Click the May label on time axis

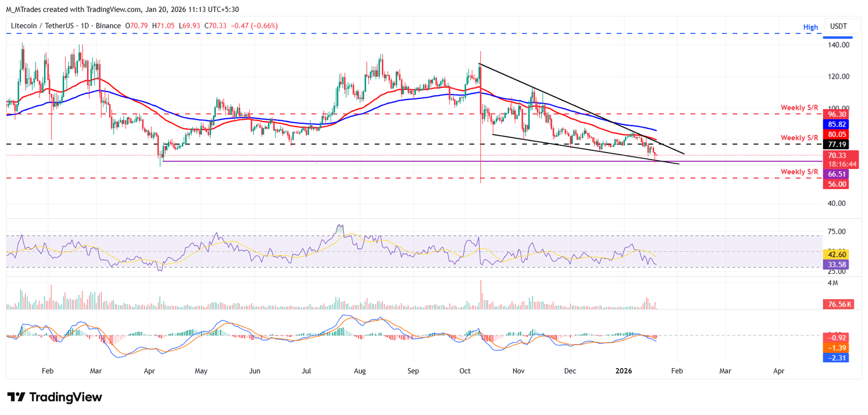(202, 372)
